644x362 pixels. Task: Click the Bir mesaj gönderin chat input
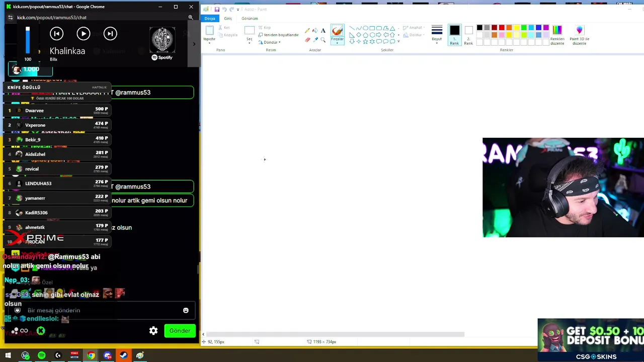pyautogui.click(x=101, y=310)
